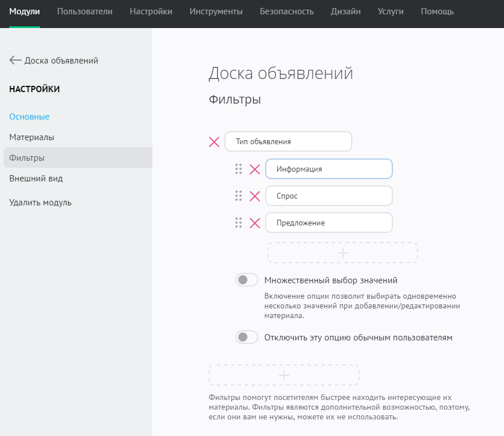The image size is (504, 436).
Task: Open "Внешний вид" settings section
Action: pyautogui.click(x=36, y=179)
